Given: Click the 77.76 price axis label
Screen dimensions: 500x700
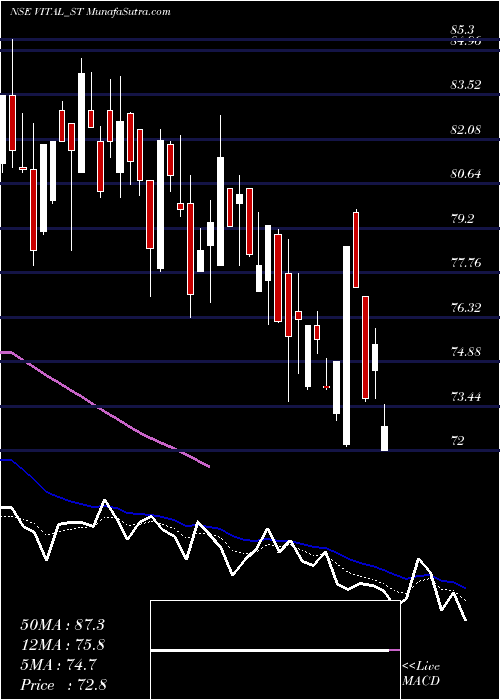Looking at the screenshot, I should pyautogui.click(x=466, y=262).
